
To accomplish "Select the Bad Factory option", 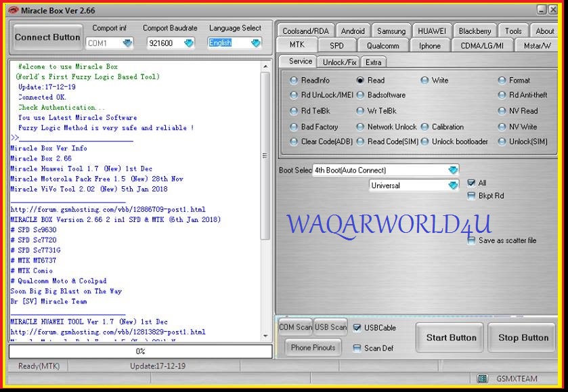I will 294,127.
